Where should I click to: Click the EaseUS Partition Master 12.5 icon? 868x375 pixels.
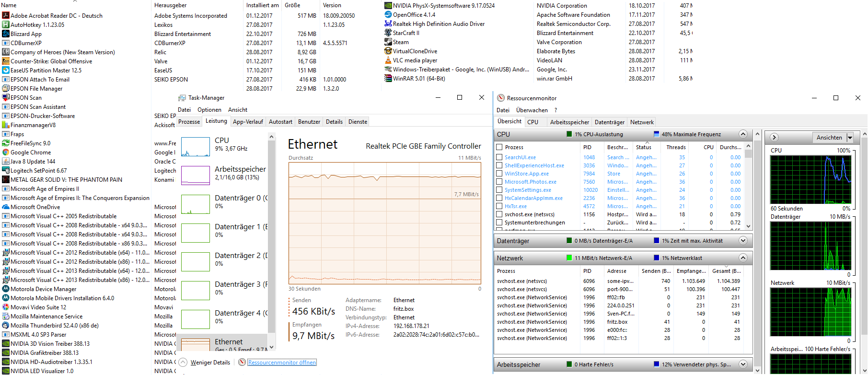(x=6, y=70)
